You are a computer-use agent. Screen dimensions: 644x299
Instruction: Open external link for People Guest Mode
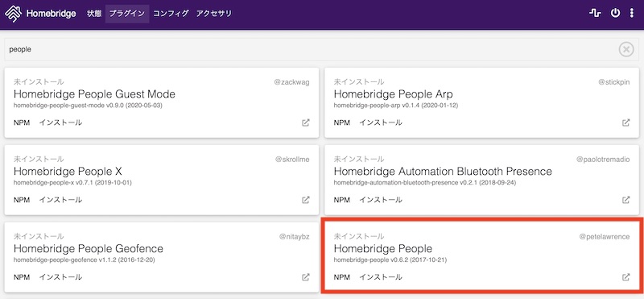coord(306,123)
